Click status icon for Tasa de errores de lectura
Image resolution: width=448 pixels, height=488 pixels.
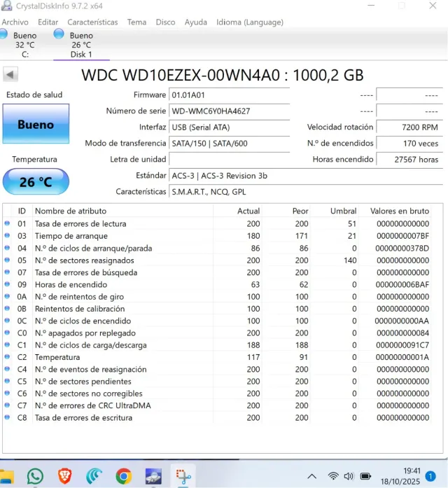coord(7,223)
